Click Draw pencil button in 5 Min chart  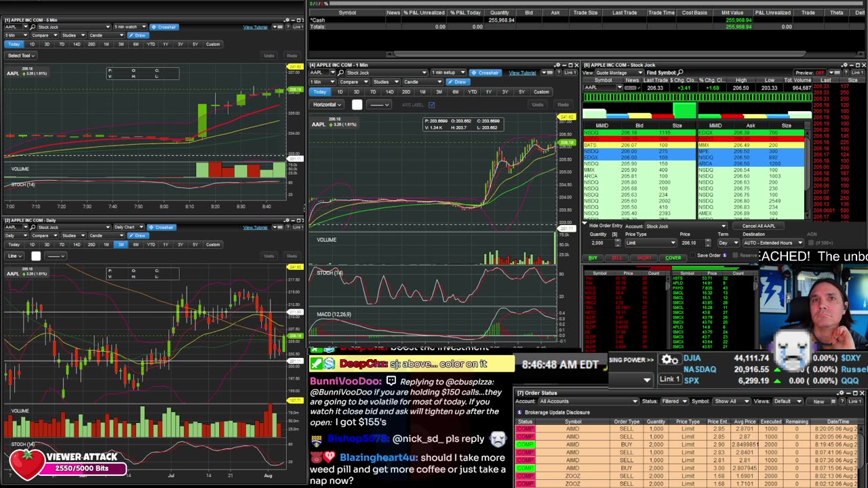point(138,35)
